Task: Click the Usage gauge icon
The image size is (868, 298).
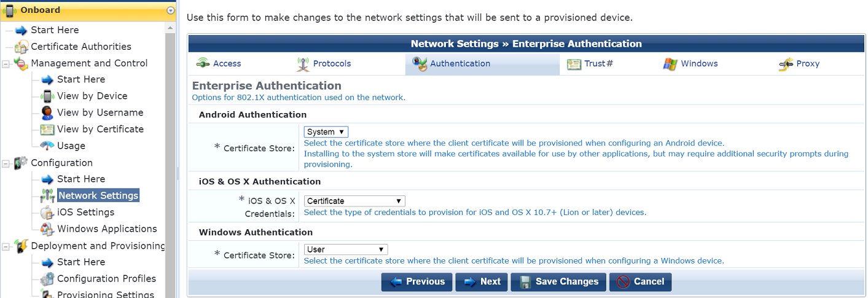Action: click(x=47, y=146)
